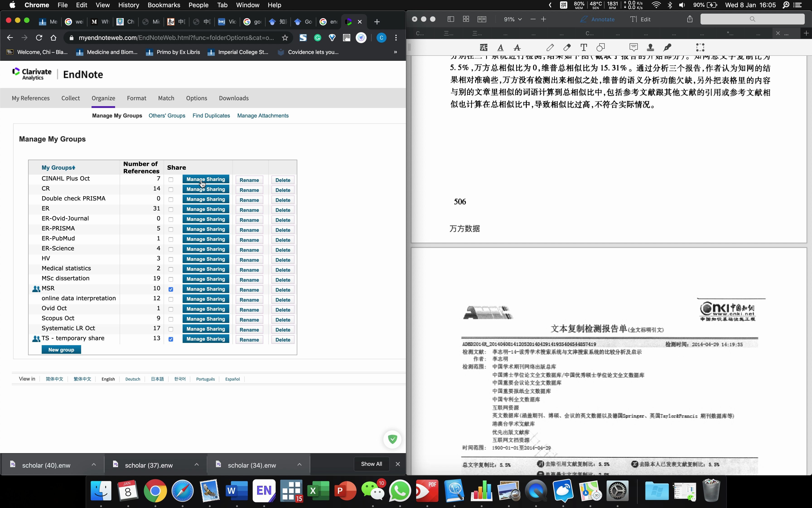This screenshot has width=812, height=508.
Task: Show page thumbnails grid in PDF viewer
Action: click(466, 19)
